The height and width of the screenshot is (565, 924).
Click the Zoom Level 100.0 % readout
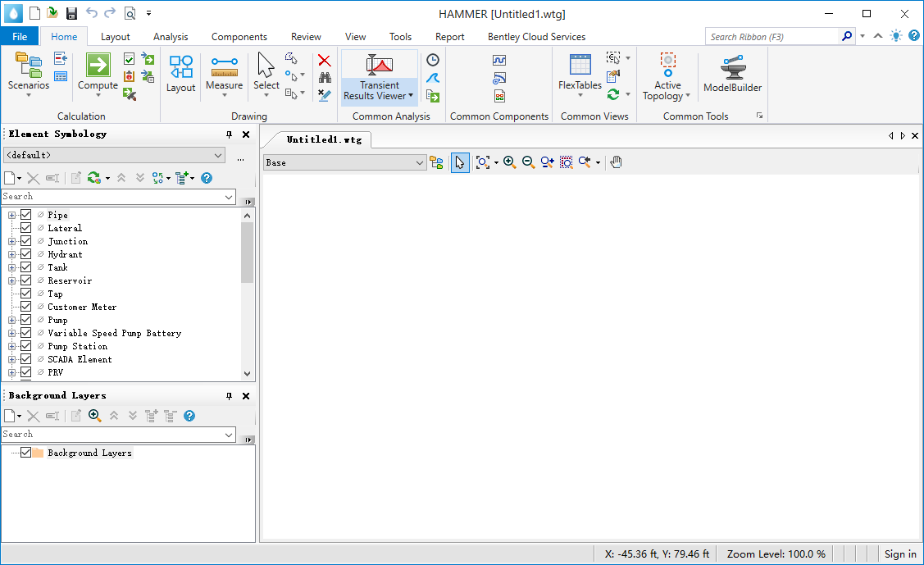pyautogui.click(x=776, y=554)
